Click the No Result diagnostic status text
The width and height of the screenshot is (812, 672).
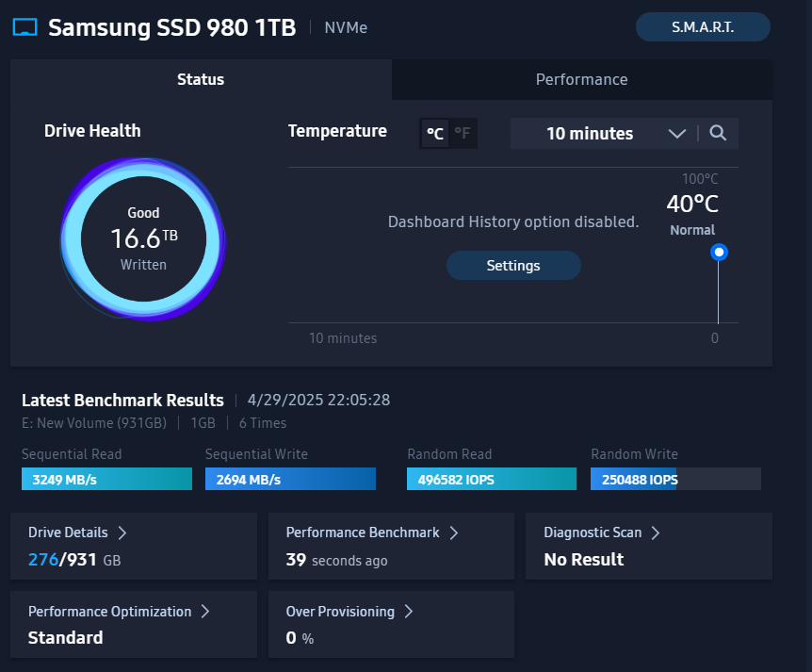pos(584,560)
